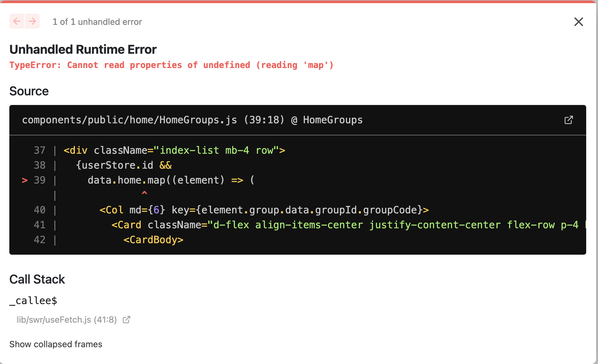Click the Unhandled Runtime Error heading
The width and height of the screenshot is (598, 364).
tap(83, 49)
